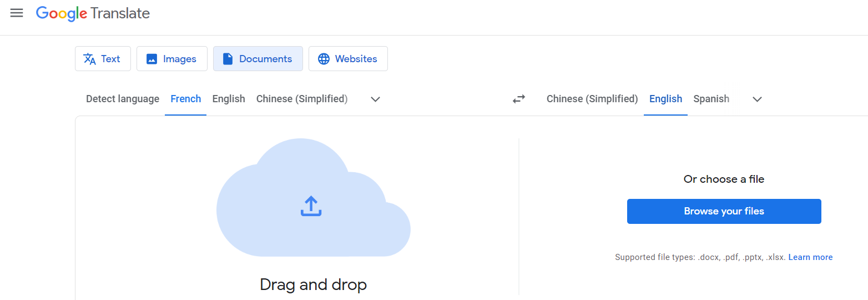Click the upload arrow icon in cloud
Image resolution: width=868 pixels, height=300 pixels.
click(x=311, y=206)
